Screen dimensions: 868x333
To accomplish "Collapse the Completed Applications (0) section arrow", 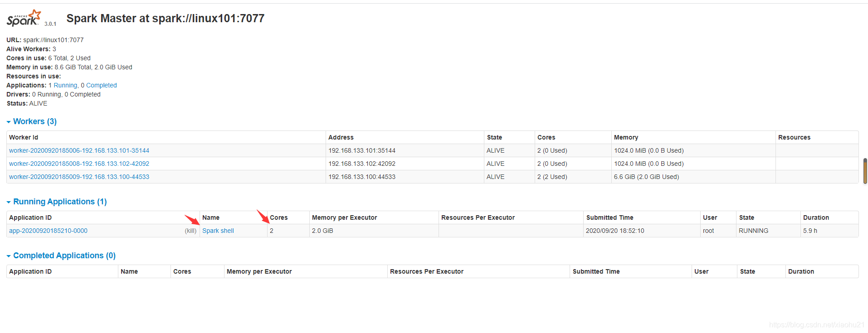I will pos(9,256).
